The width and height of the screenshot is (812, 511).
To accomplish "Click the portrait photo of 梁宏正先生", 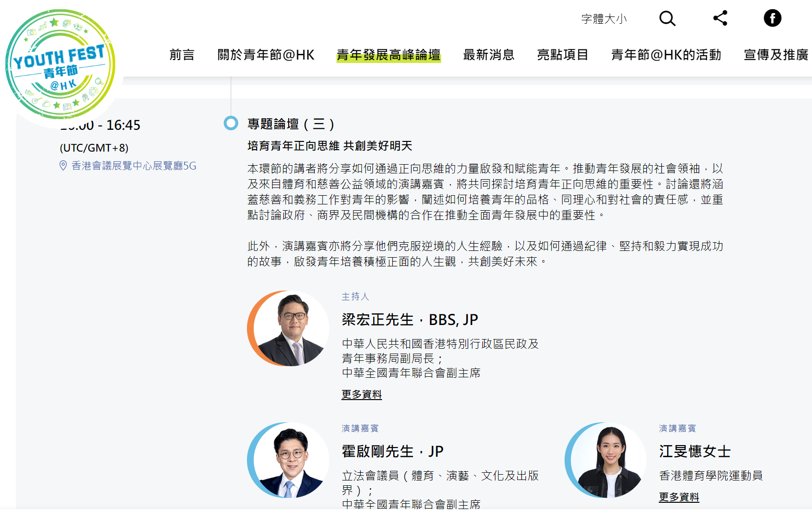I will 289,328.
